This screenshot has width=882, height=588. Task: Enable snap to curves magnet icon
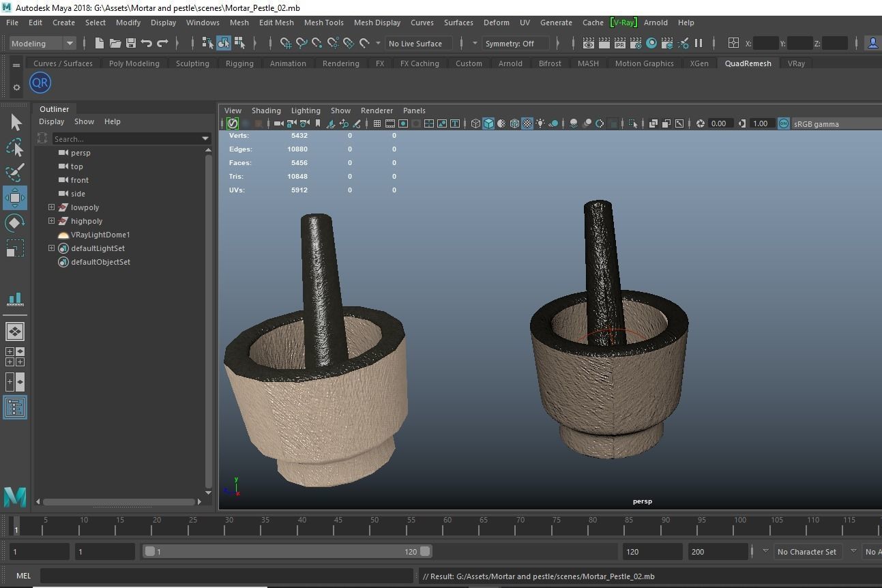click(302, 43)
